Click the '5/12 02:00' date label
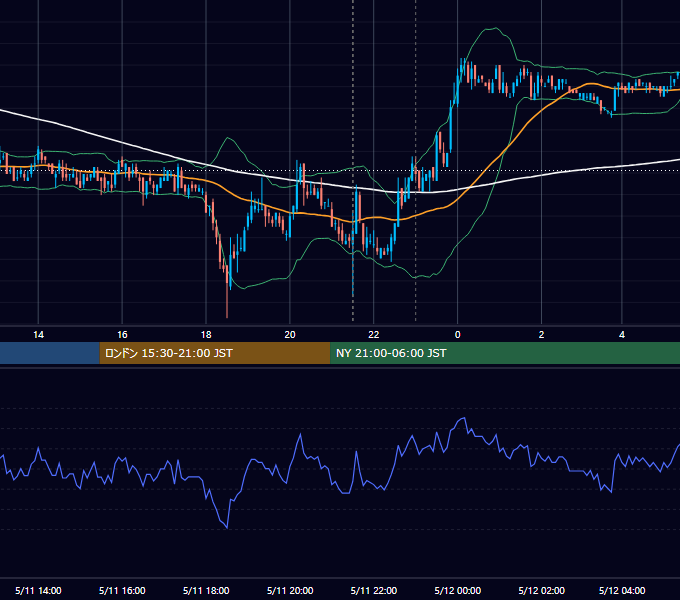 (541, 590)
